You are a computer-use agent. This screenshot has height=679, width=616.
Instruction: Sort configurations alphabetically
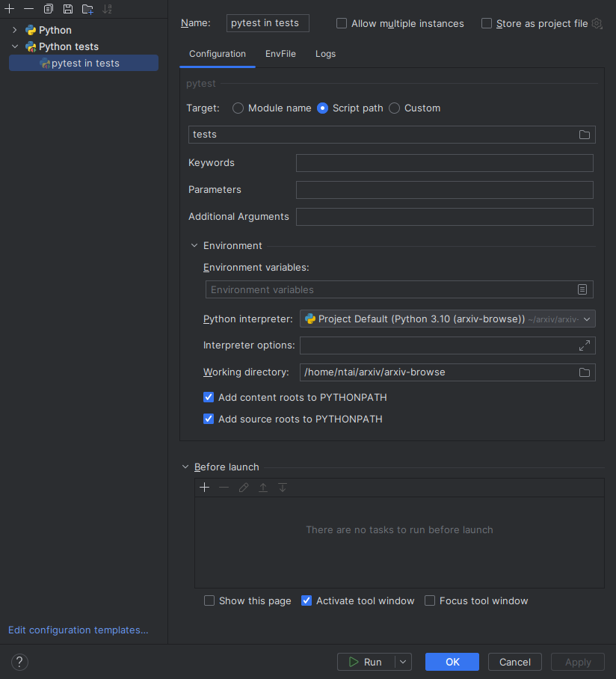click(x=108, y=9)
